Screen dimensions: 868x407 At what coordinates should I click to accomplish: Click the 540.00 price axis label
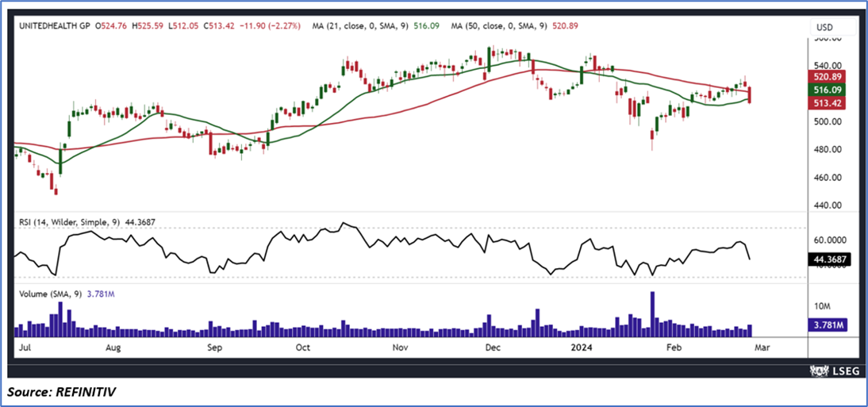[x=827, y=65]
